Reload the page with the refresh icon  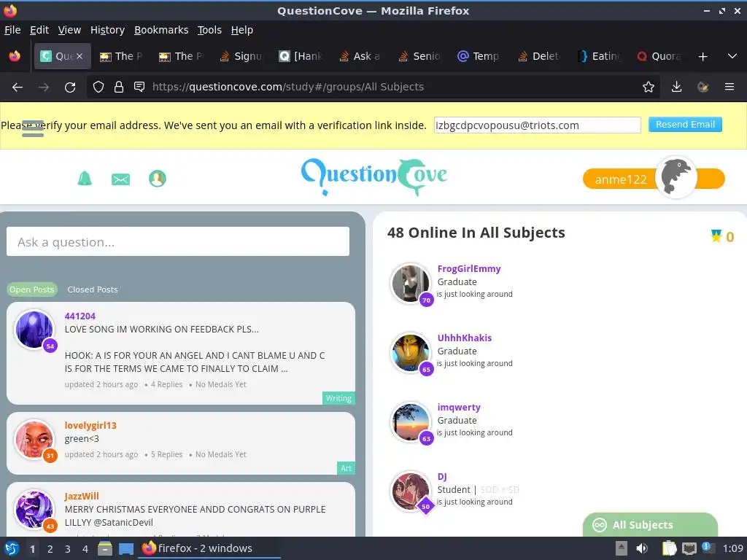(70, 87)
